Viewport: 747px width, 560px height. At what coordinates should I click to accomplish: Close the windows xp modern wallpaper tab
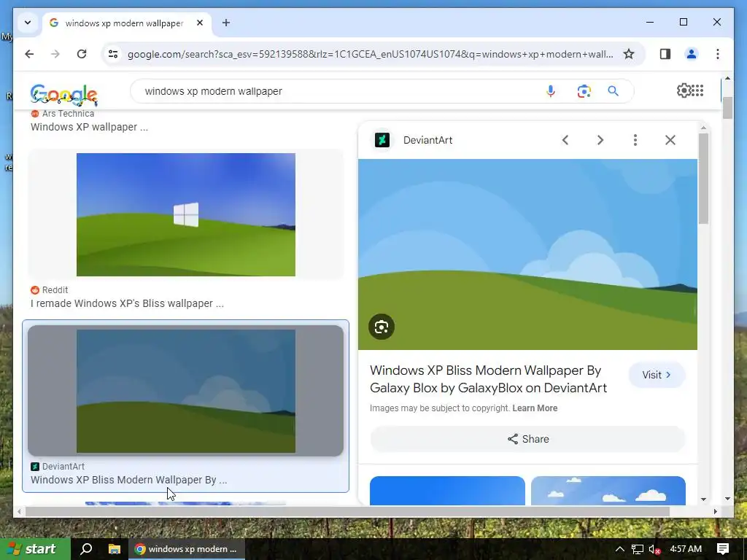point(200,23)
